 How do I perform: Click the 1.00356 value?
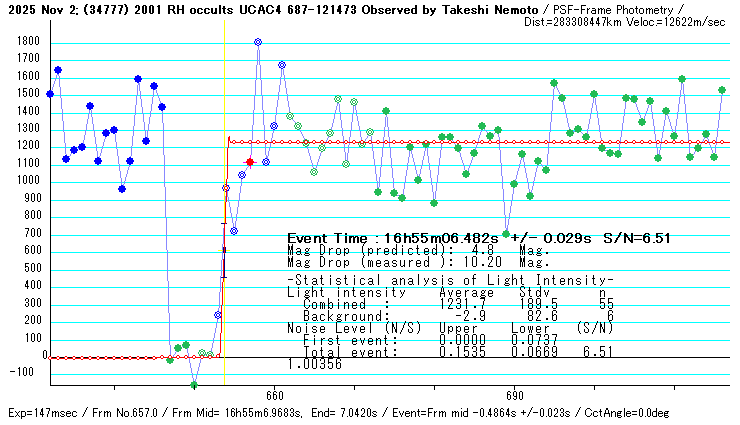(314, 365)
